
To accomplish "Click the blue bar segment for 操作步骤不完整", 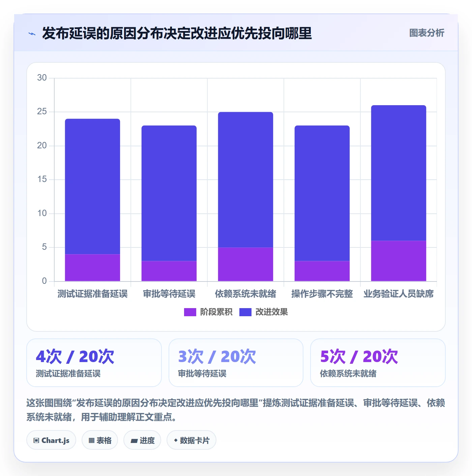I will click(x=322, y=193).
